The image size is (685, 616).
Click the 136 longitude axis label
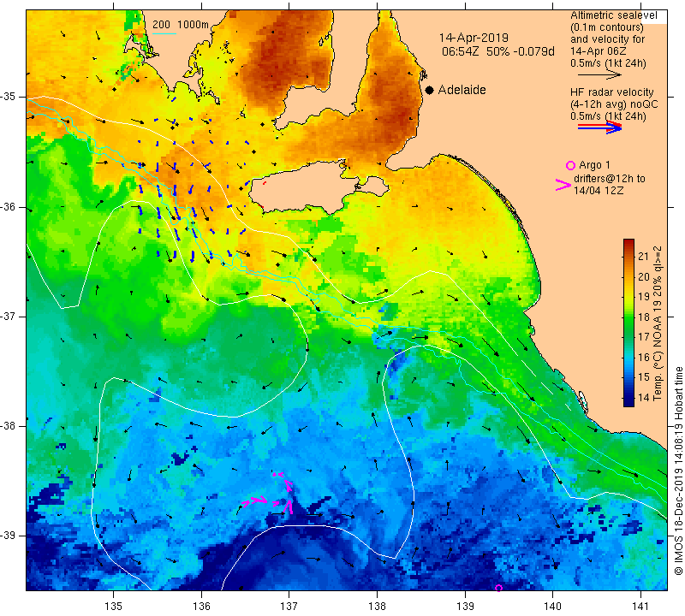(201, 606)
